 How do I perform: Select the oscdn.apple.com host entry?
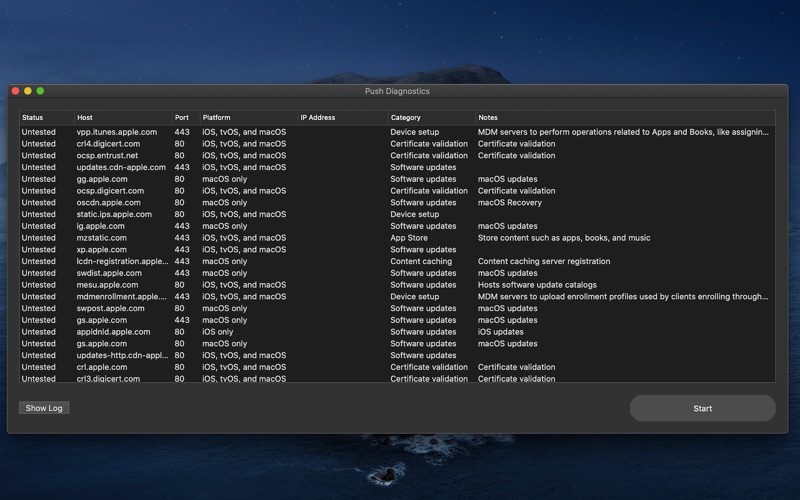pos(109,203)
